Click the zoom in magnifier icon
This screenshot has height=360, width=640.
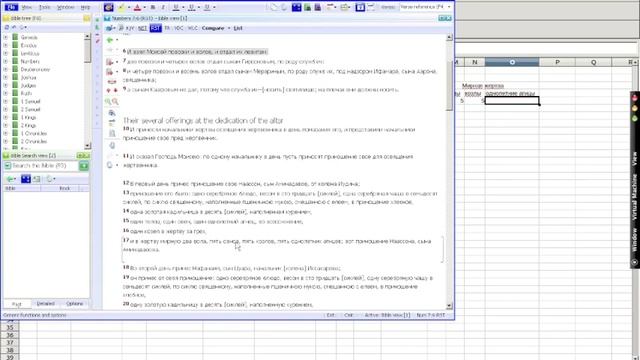click(x=108, y=102)
